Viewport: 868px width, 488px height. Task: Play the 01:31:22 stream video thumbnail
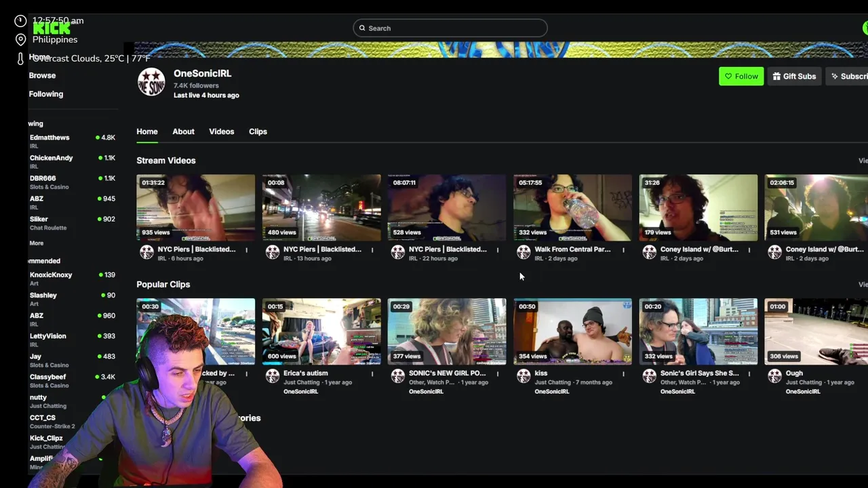coord(196,208)
